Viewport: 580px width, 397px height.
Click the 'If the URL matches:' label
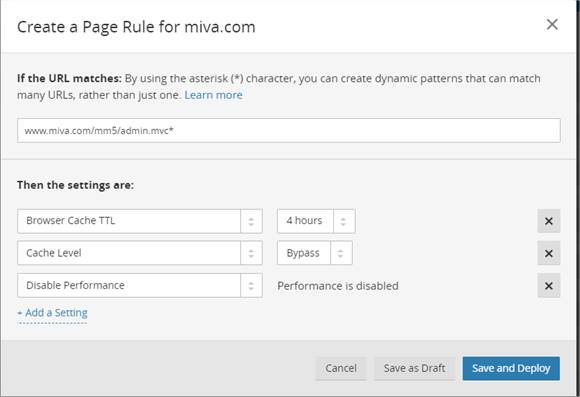tap(69, 78)
